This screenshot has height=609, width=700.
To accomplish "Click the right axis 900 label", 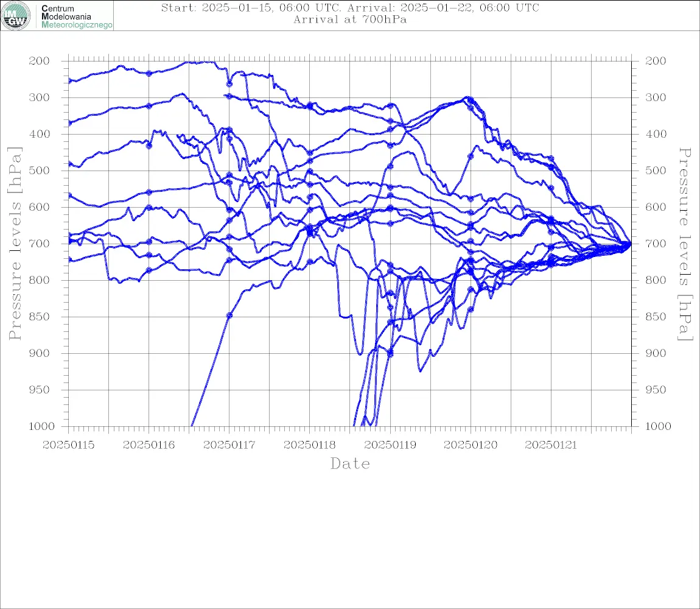I will click(x=656, y=353).
